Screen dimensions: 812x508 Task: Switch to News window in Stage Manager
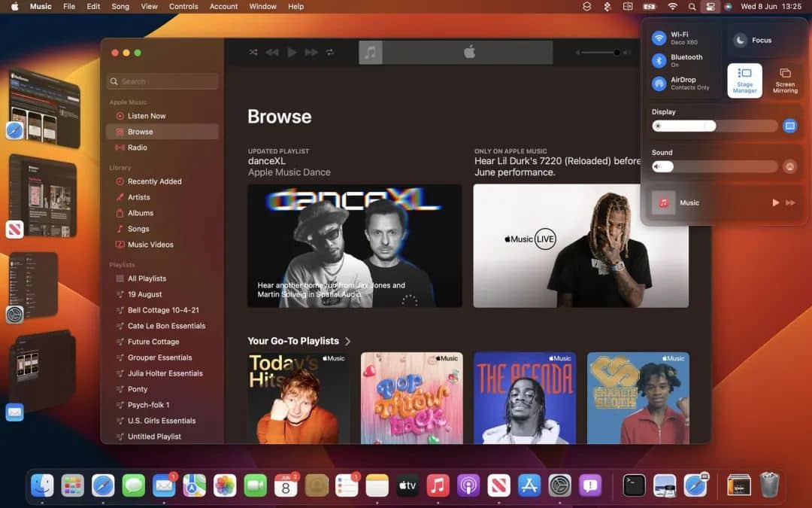(42, 196)
